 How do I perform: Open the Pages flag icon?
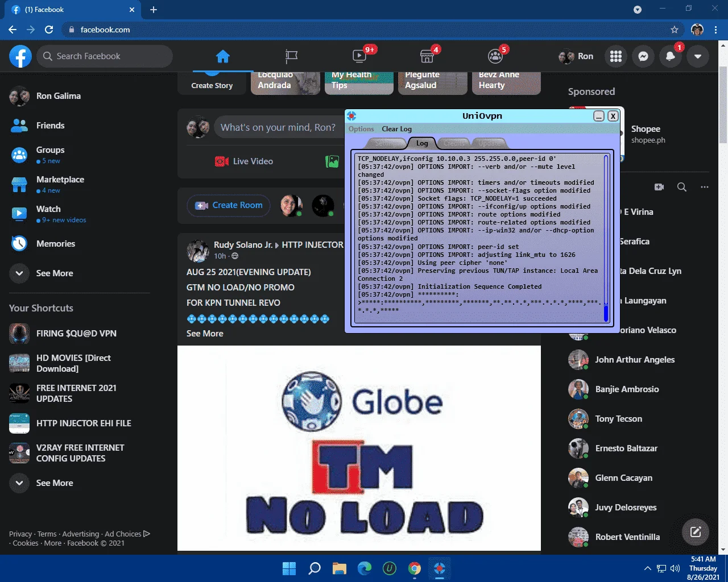tap(291, 56)
